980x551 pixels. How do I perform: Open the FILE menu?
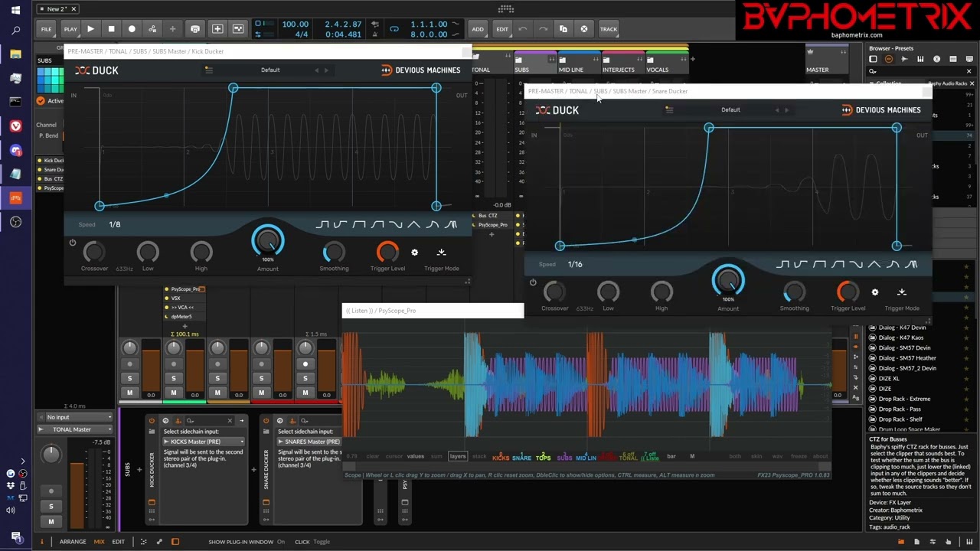pos(46,29)
